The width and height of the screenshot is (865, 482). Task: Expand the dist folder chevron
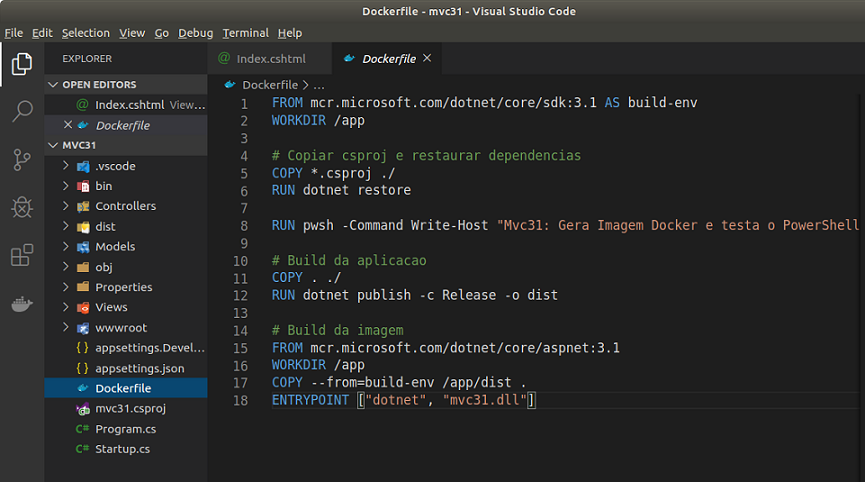coord(66,226)
